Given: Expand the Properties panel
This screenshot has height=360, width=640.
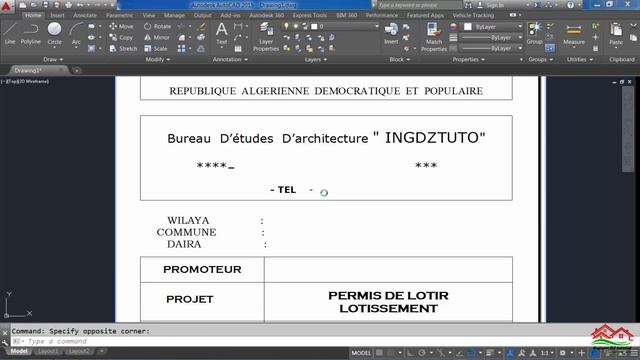Looking at the screenshot, I should point(468,60).
